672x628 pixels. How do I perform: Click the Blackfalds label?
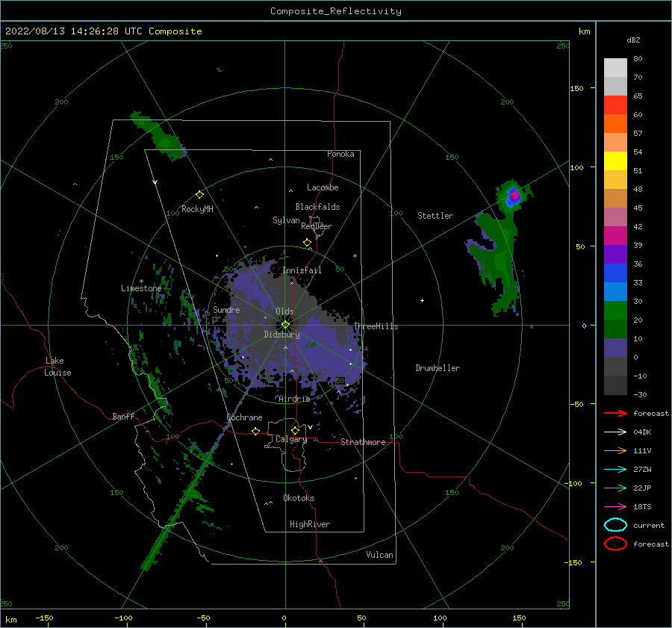coord(317,207)
